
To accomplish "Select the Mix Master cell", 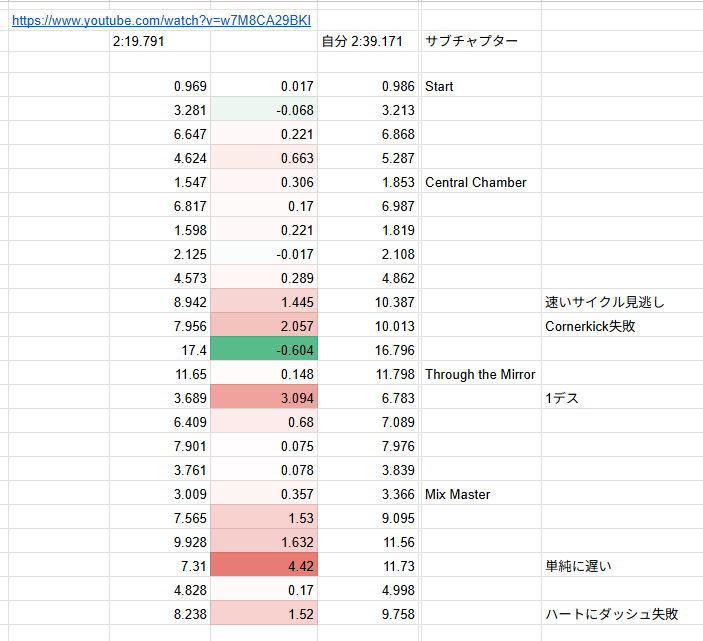I will (x=481, y=494).
